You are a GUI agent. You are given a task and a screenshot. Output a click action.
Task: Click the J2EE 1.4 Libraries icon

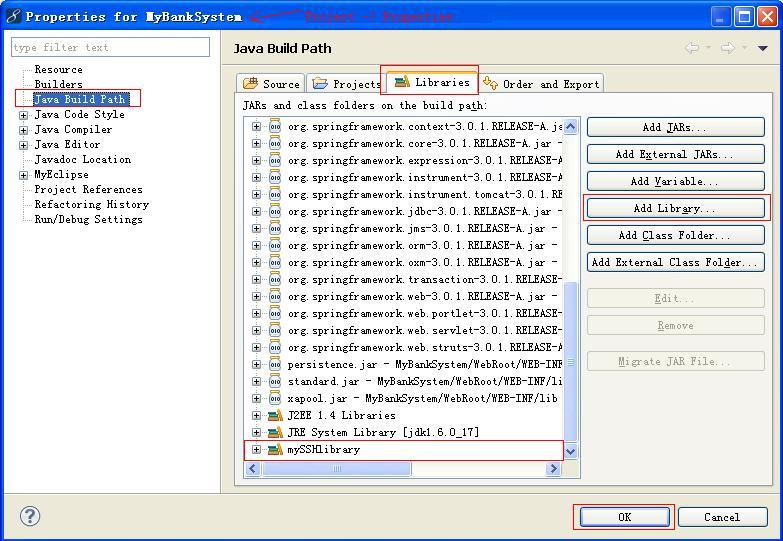click(275, 415)
